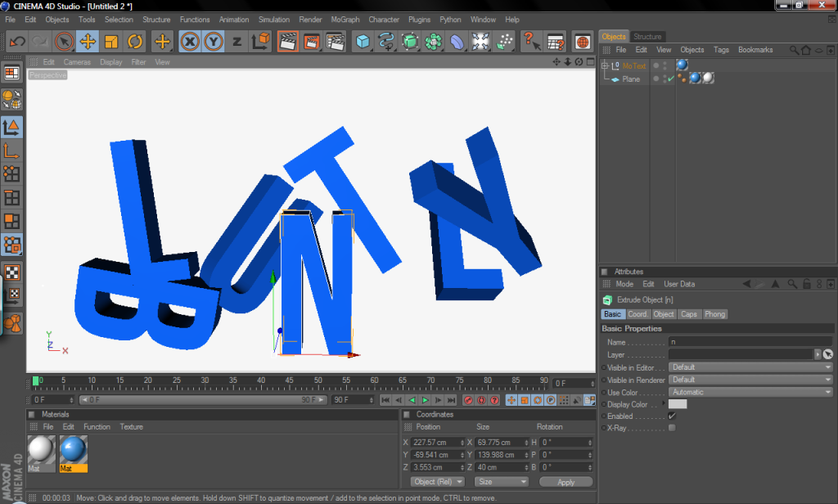Uncheck the Enabled checkbox in Basic Properties
Viewport: 838px width, 504px height.
click(672, 416)
